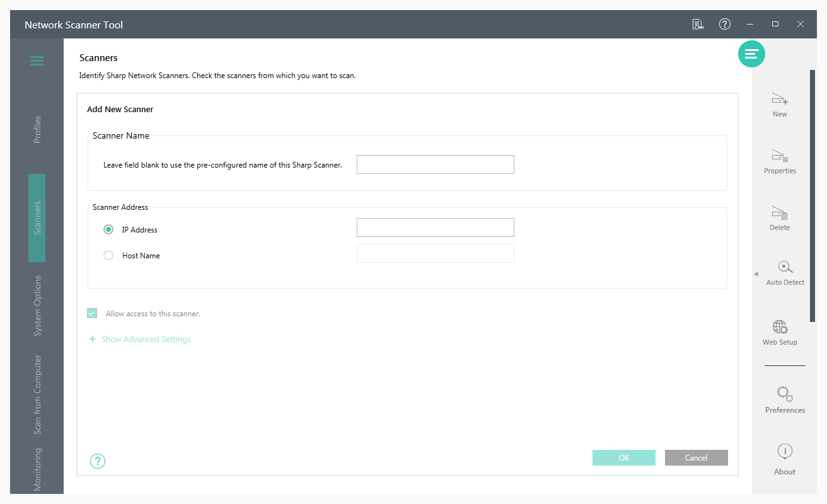Click the teal help icon in dialog

[x=98, y=461]
